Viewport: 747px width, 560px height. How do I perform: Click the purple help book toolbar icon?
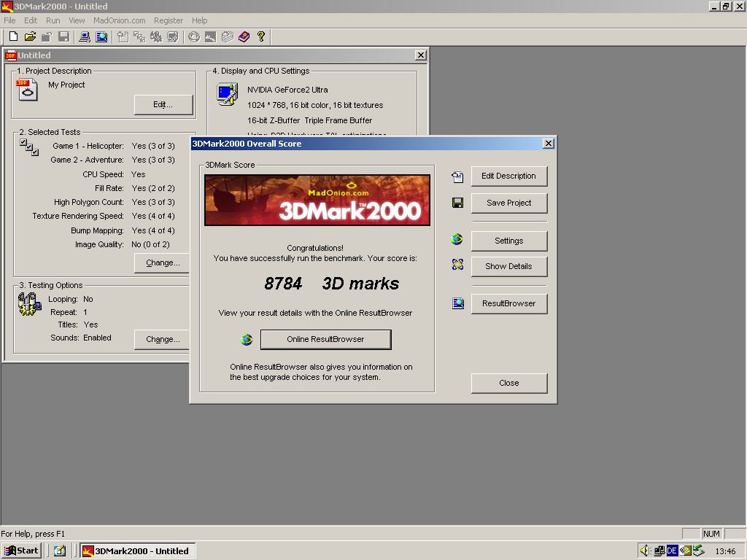coord(244,36)
